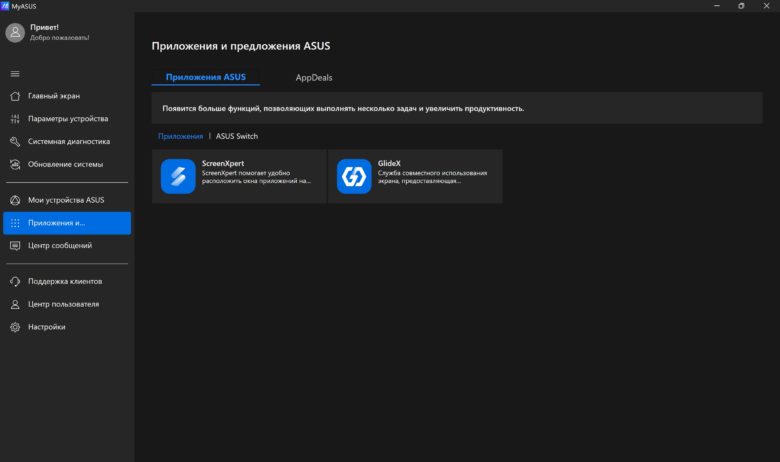Click the headset icon beside Поддержка клиентов

[15, 281]
